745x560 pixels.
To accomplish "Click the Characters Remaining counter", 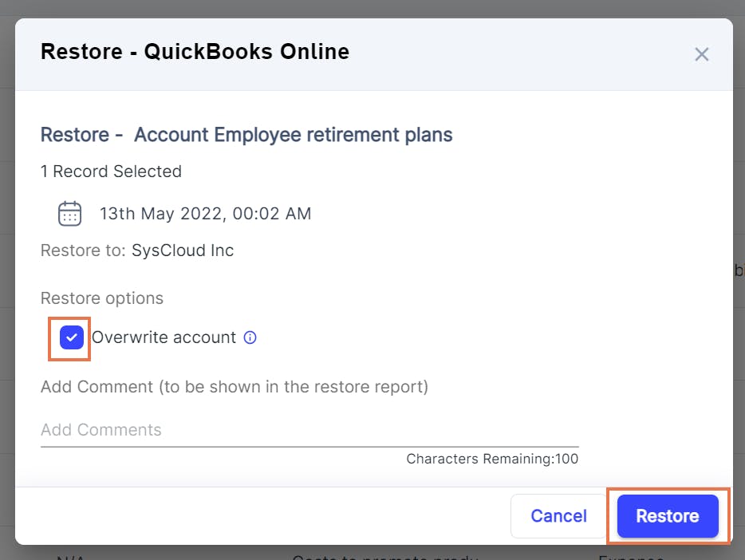I will point(492,459).
